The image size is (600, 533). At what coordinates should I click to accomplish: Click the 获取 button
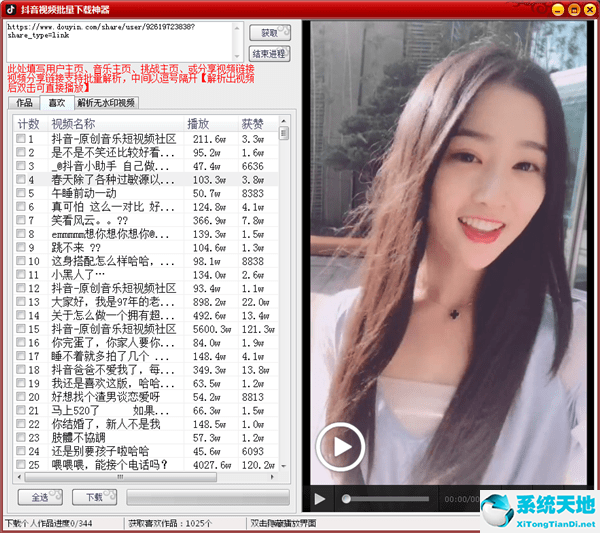point(270,33)
